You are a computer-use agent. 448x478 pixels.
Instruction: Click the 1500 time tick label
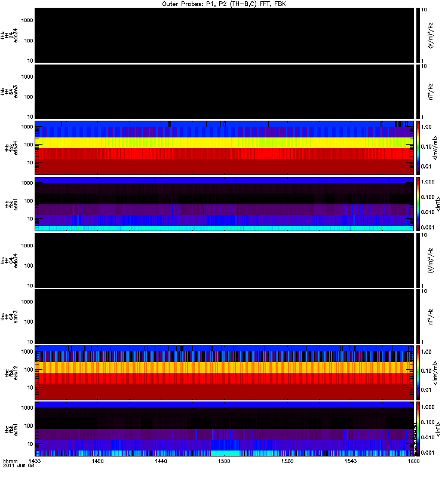pos(224,461)
